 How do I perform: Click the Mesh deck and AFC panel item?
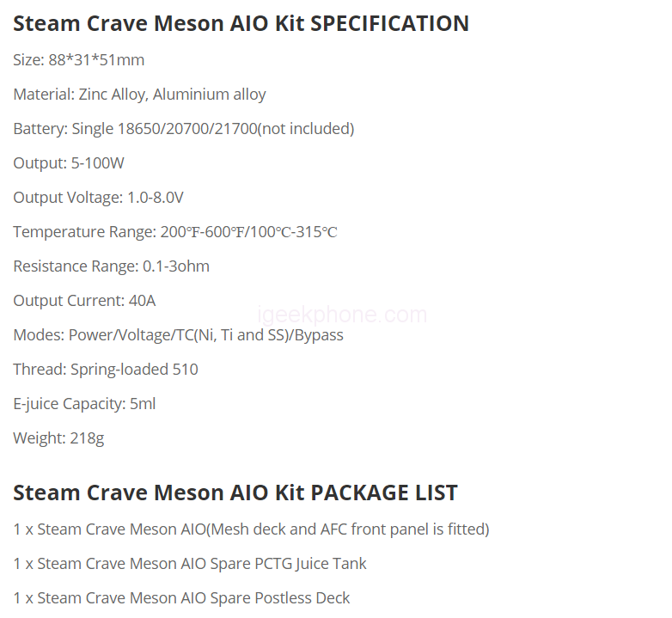[251, 529]
